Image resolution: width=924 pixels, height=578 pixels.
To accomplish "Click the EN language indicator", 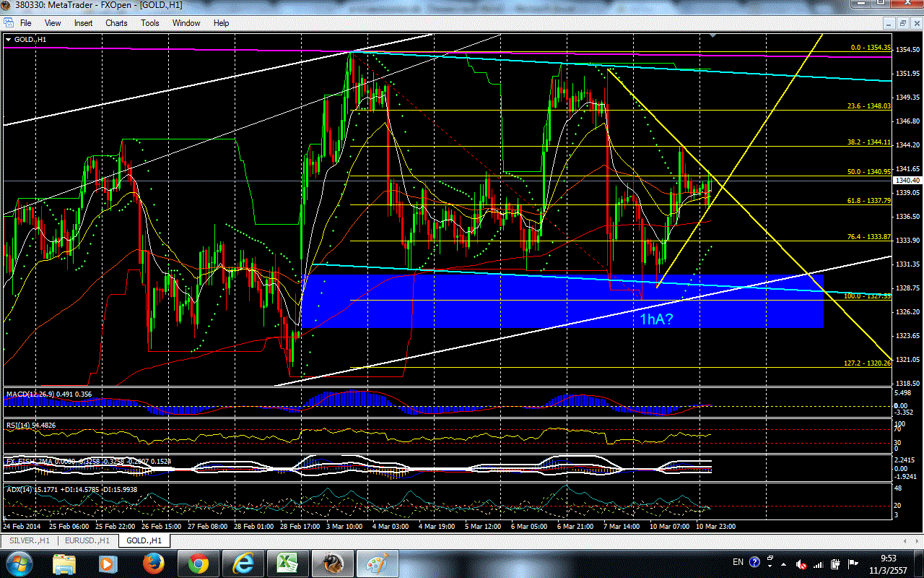I will tap(738, 562).
